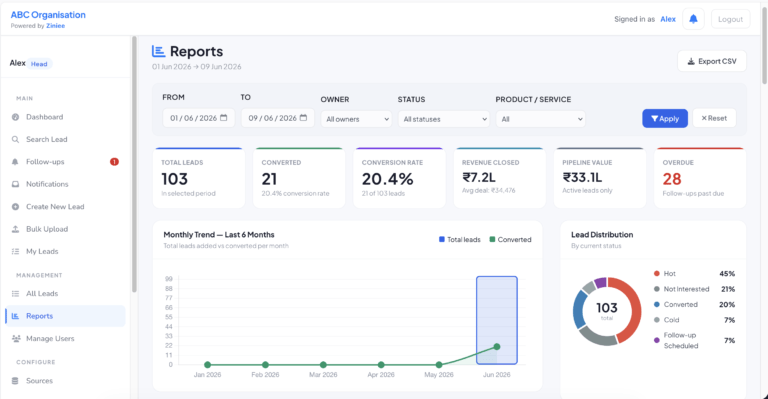
Task: Click the Converted 21 card
Action: pos(299,178)
